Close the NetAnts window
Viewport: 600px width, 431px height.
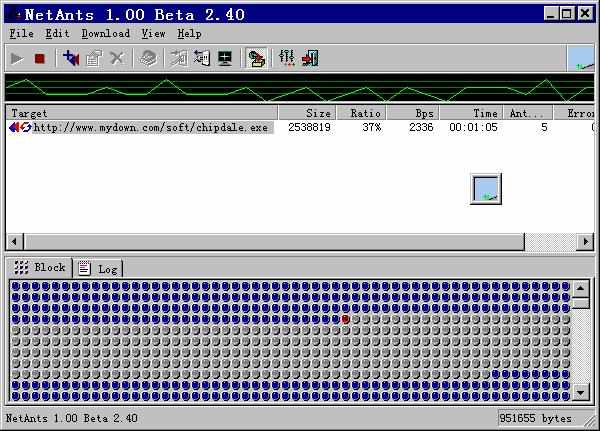click(585, 14)
